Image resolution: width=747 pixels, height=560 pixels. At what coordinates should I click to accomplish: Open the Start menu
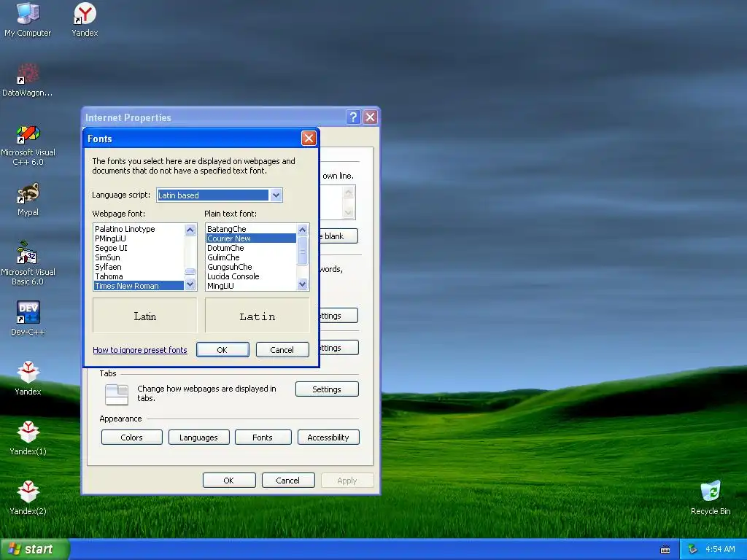pos(35,549)
